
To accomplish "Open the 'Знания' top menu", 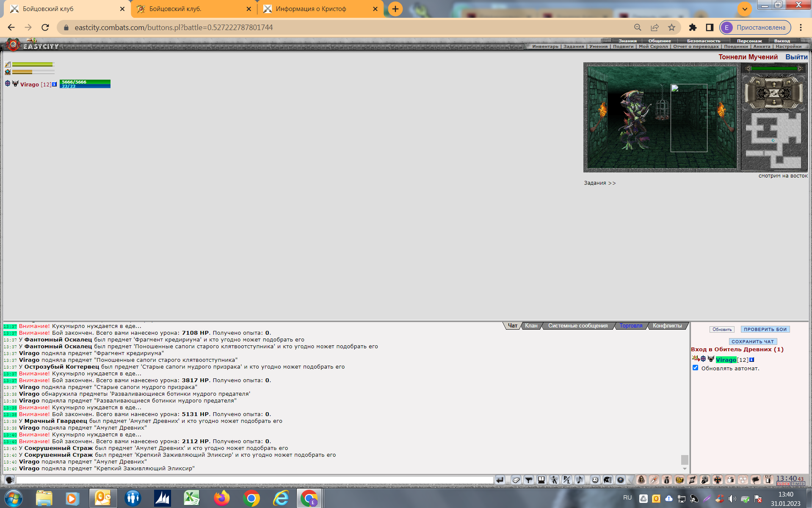I will click(x=627, y=41).
